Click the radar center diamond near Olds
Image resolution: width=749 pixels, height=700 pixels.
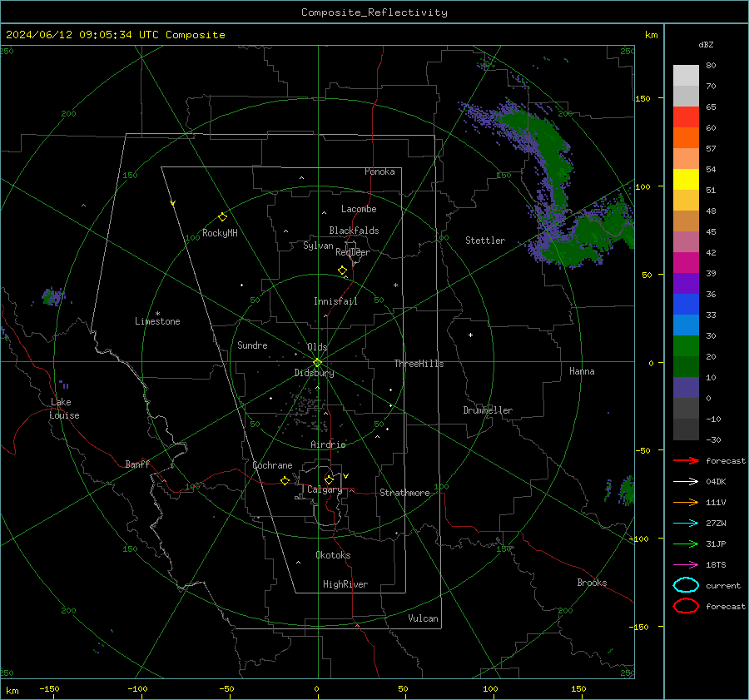[318, 363]
